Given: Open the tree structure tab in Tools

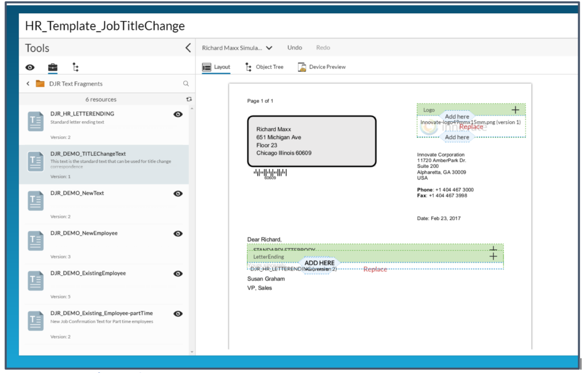Looking at the screenshot, I should (x=75, y=67).
